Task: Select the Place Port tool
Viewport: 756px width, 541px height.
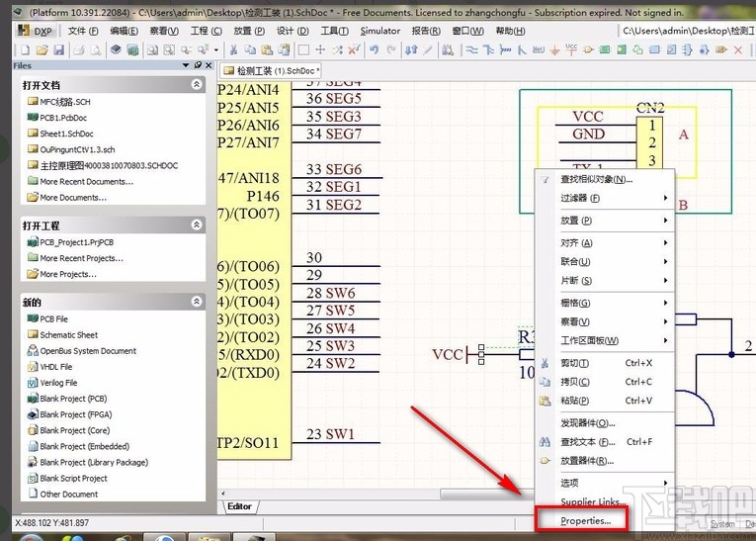Action: click(x=721, y=49)
